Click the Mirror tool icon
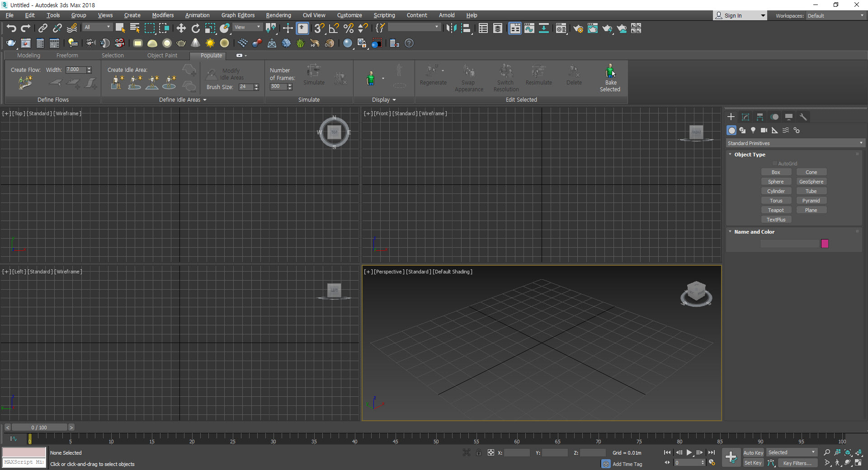 point(451,28)
